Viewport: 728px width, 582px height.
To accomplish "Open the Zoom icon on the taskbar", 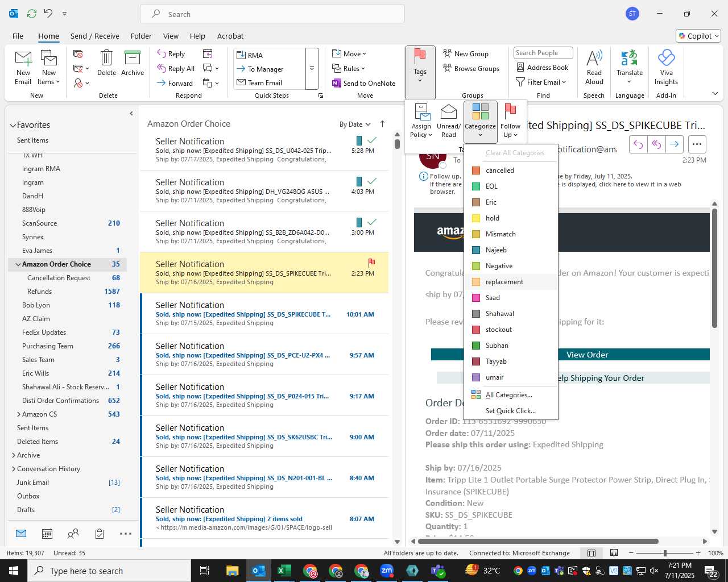I will click(387, 571).
